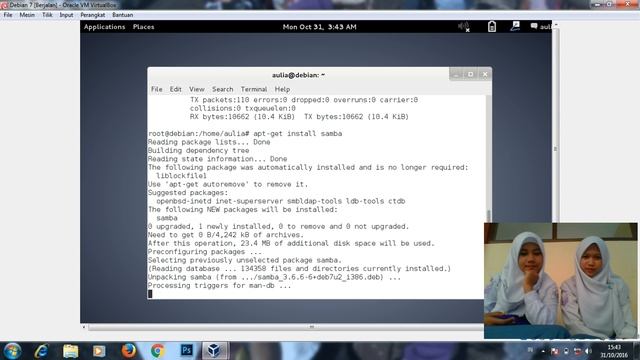640x360 pixels.
Task: Open VirtualBox Tilik menu
Action: point(47,15)
